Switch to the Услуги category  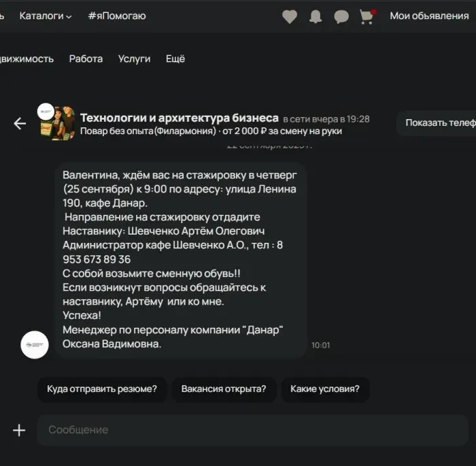pyautogui.click(x=134, y=59)
